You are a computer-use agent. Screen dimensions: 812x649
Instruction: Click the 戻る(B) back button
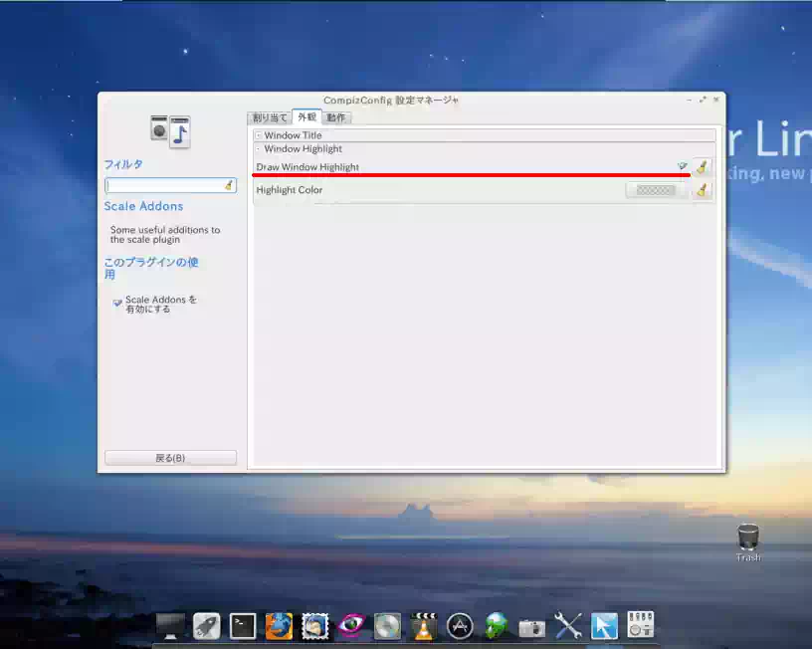point(170,458)
